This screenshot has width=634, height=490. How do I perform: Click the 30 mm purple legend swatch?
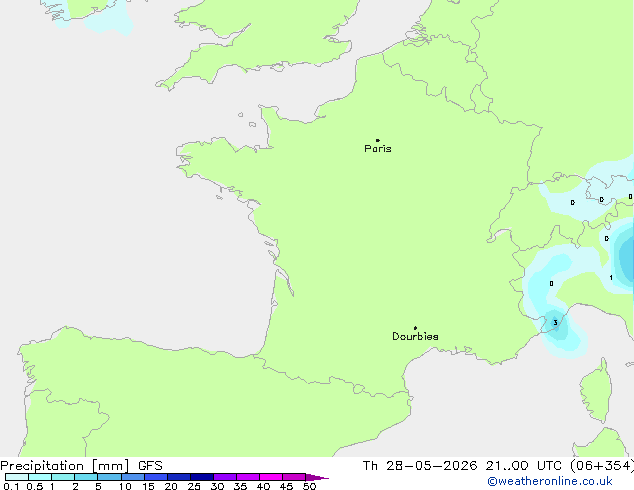click(x=225, y=477)
